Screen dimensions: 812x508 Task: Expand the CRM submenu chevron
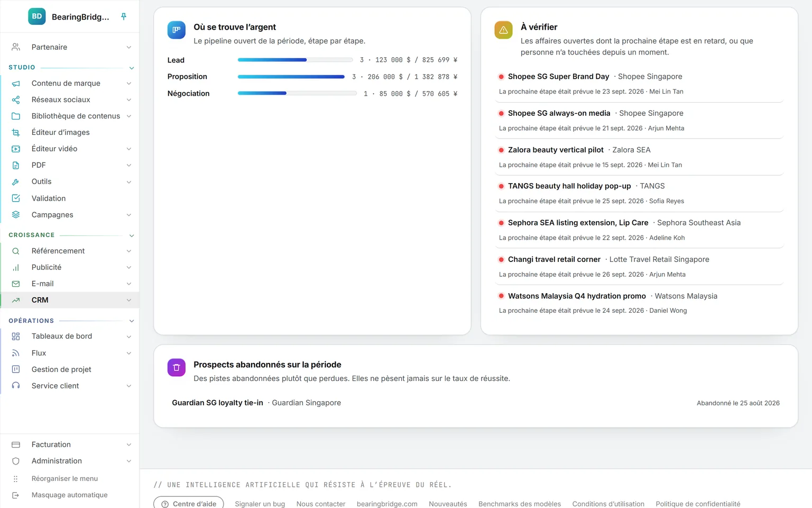coord(129,300)
